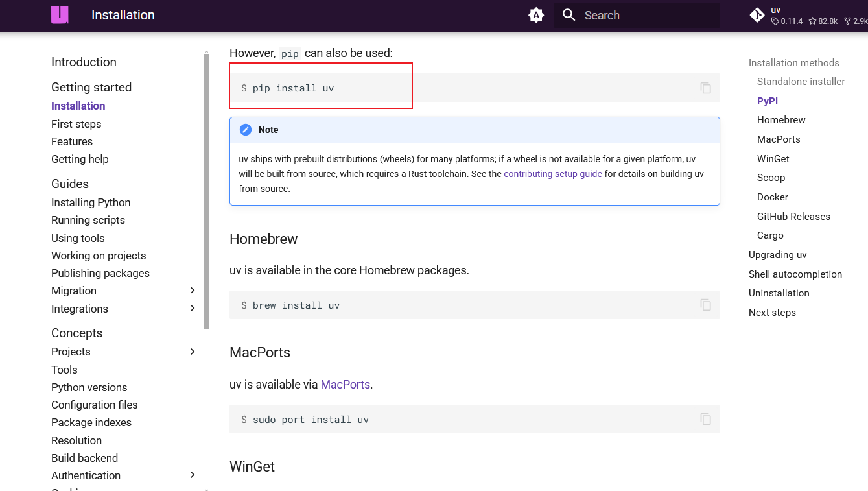This screenshot has width=868, height=491.
Task: Open the uv GitHub repository link
Action: click(808, 16)
